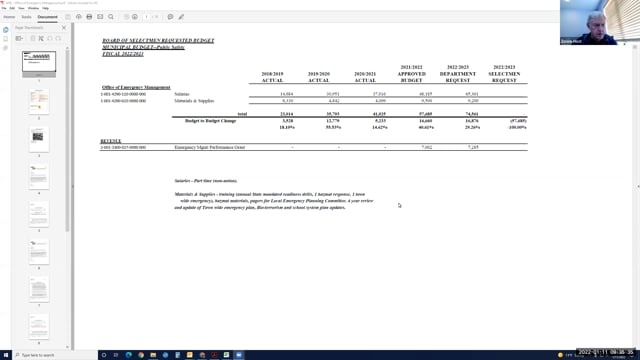Viewport: 640px width, 360px height.
Task: Select page 4 thumbnail
Action: (x=39, y=177)
